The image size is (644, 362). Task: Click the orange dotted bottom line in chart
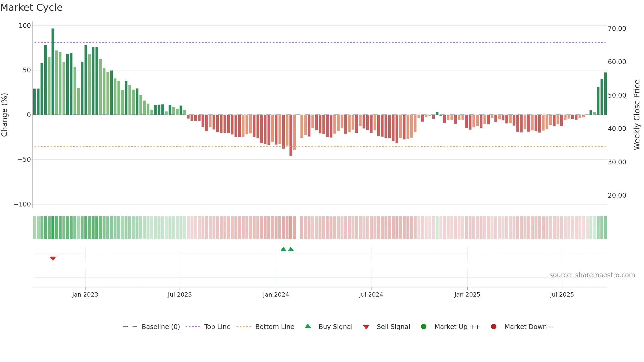pos(320,146)
